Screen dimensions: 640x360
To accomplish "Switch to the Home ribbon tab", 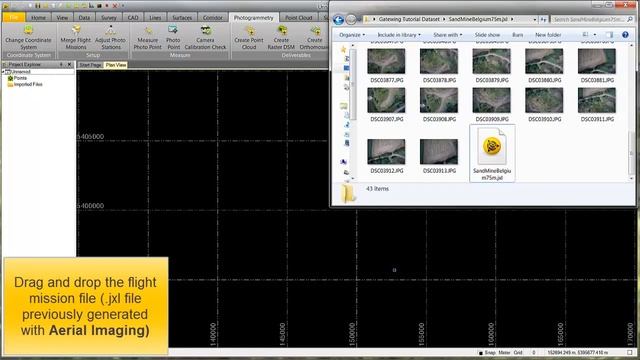I will click(x=38, y=18).
